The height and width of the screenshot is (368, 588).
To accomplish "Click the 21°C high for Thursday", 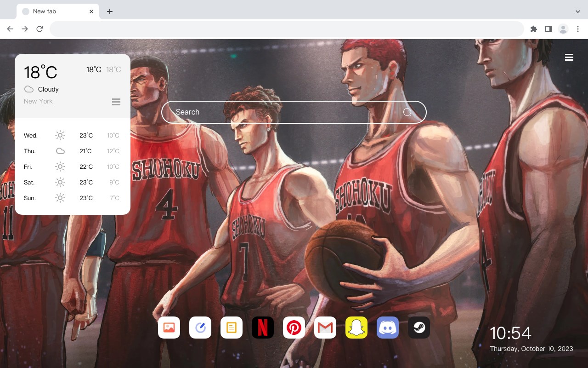I will coord(86,151).
